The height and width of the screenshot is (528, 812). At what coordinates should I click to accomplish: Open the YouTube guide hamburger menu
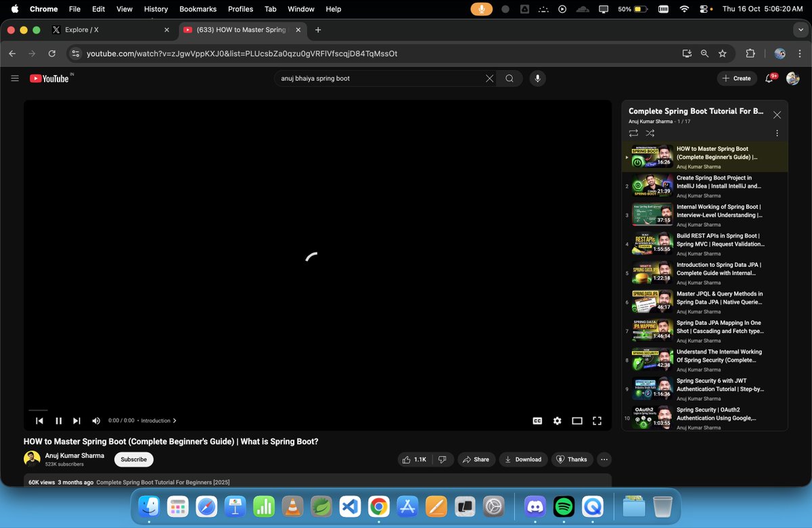pos(15,79)
